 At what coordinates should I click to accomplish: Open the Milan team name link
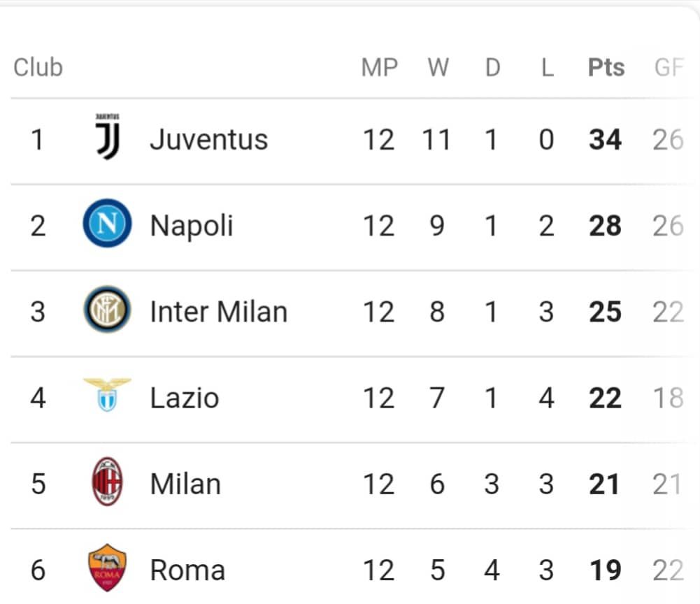tap(186, 484)
